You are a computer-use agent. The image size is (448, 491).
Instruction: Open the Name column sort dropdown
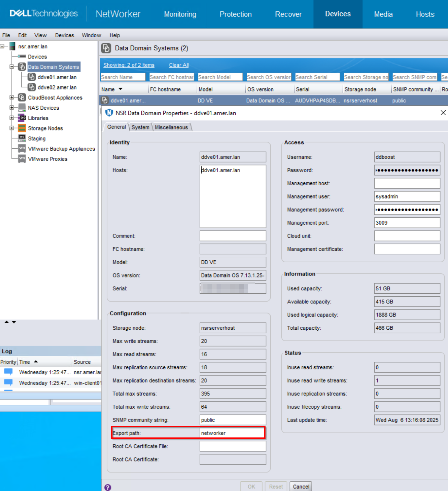point(120,89)
